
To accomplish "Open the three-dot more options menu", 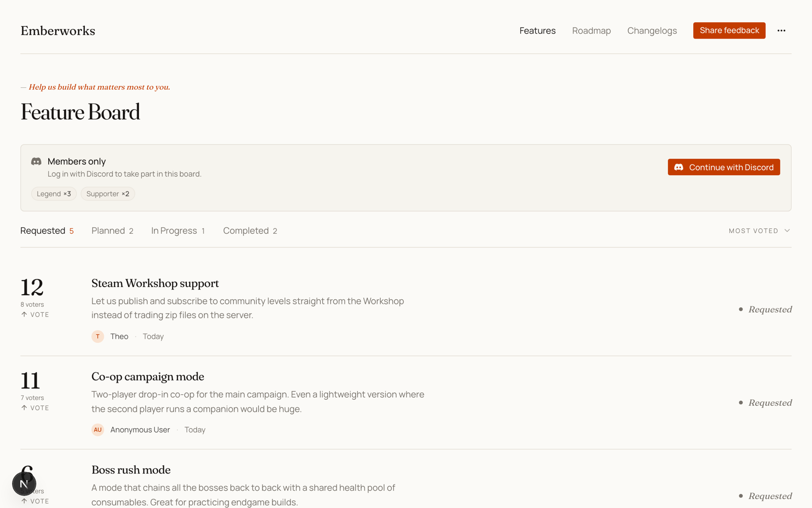I will (781, 30).
